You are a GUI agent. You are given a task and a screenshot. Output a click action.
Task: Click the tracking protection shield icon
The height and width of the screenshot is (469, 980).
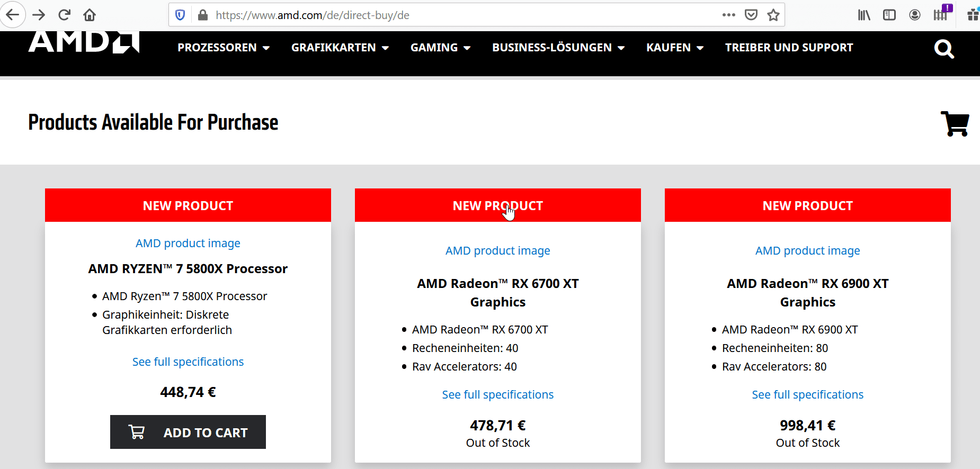180,15
